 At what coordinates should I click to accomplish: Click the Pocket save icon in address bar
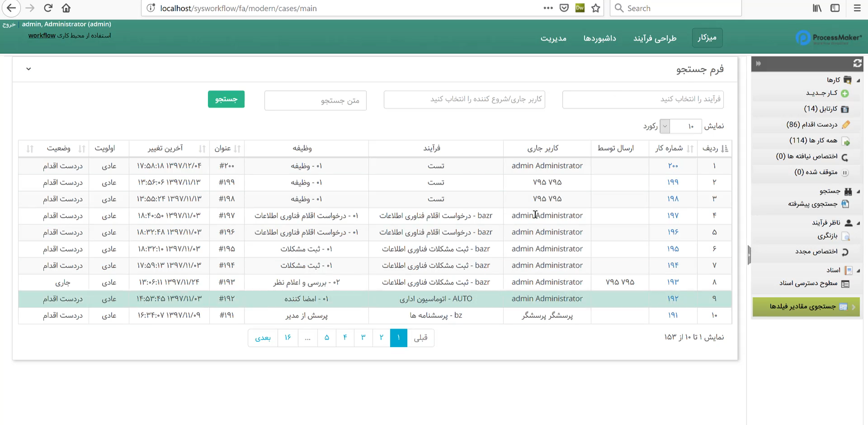[564, 8]
